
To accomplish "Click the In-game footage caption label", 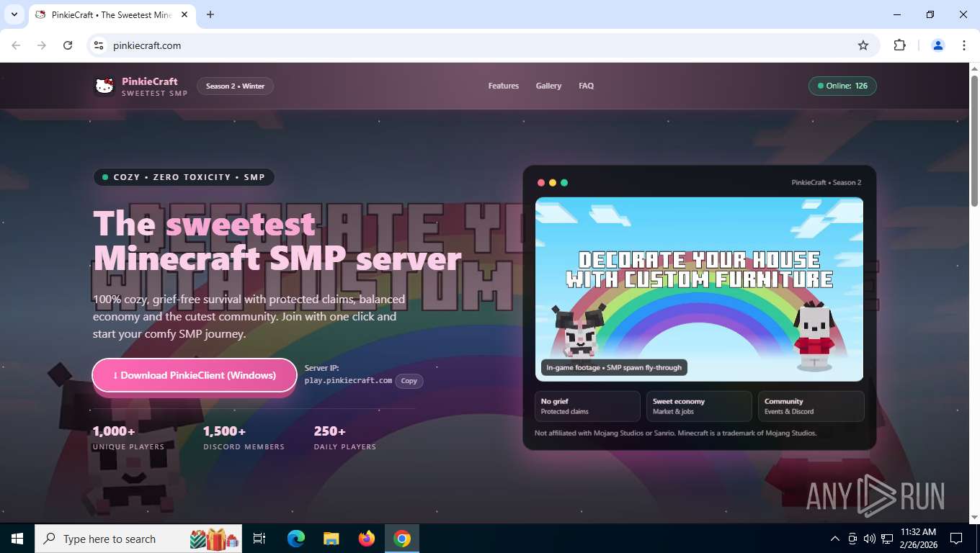I will 614,367.
